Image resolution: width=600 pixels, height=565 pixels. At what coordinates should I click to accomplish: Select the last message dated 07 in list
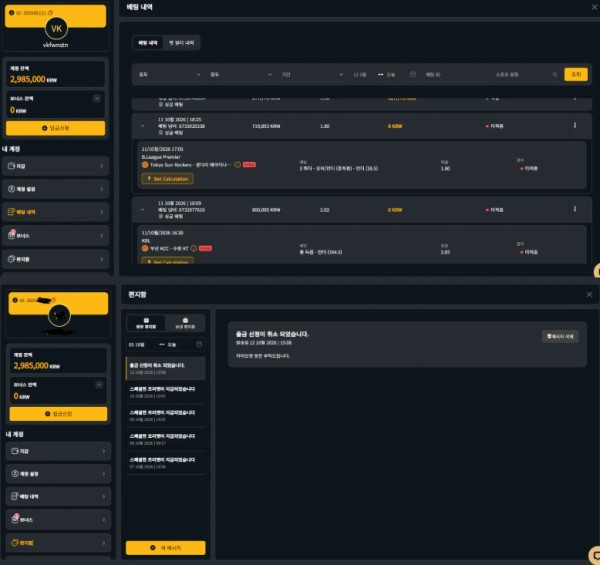coord(166,463)
